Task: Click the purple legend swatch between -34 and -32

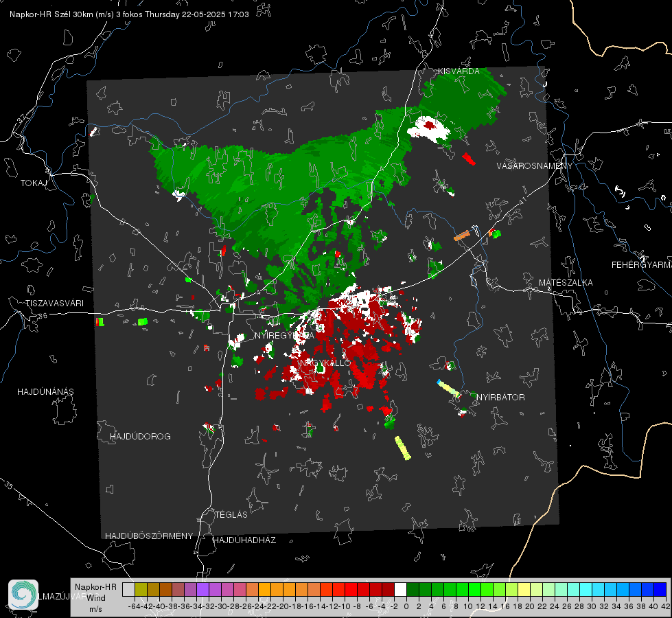Action: tap(202, 589)
